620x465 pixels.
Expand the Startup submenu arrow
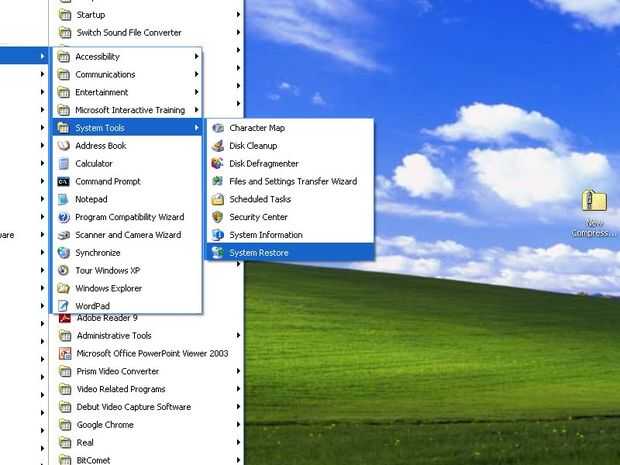[x=238, y=15]
